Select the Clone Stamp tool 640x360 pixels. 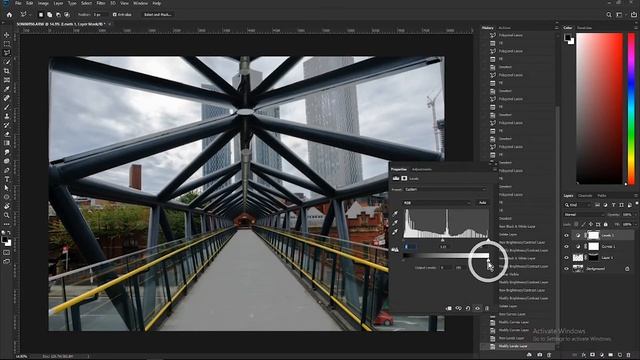point(7,116)
